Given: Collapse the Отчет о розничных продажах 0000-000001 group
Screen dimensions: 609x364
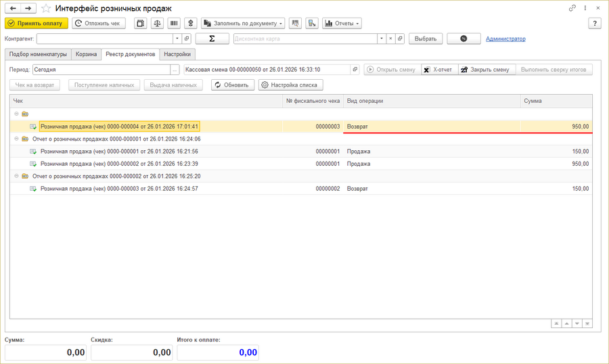Looking at the screenshot, I should click(16, 139).
